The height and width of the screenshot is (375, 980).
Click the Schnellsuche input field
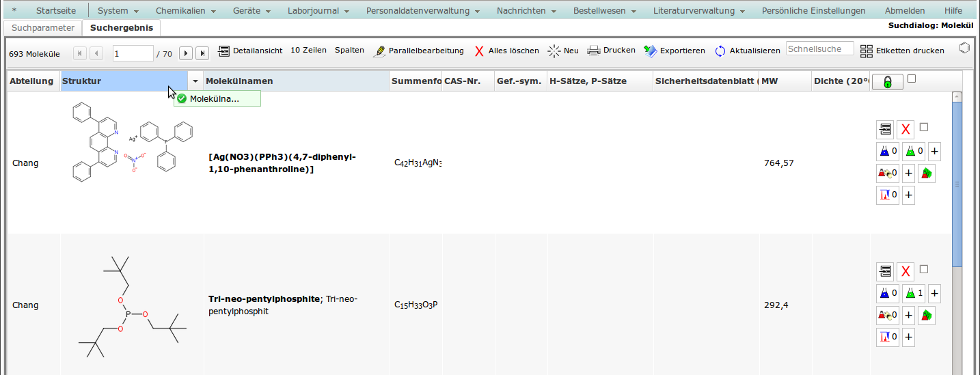click(x=819, y=49)
